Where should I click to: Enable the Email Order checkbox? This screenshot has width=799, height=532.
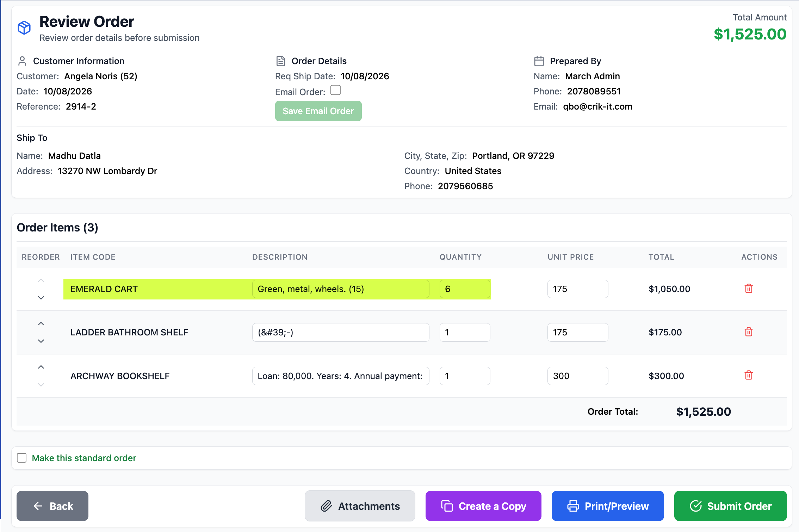click(x=336, y=91)
